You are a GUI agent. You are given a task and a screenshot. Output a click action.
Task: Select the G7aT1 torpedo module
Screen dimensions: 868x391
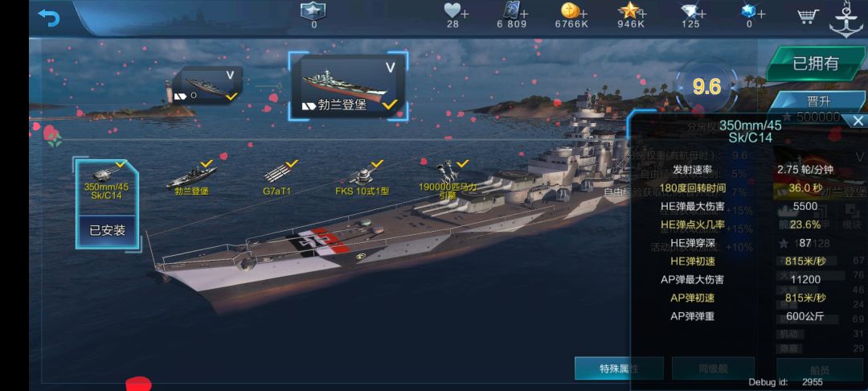point(278,179)
